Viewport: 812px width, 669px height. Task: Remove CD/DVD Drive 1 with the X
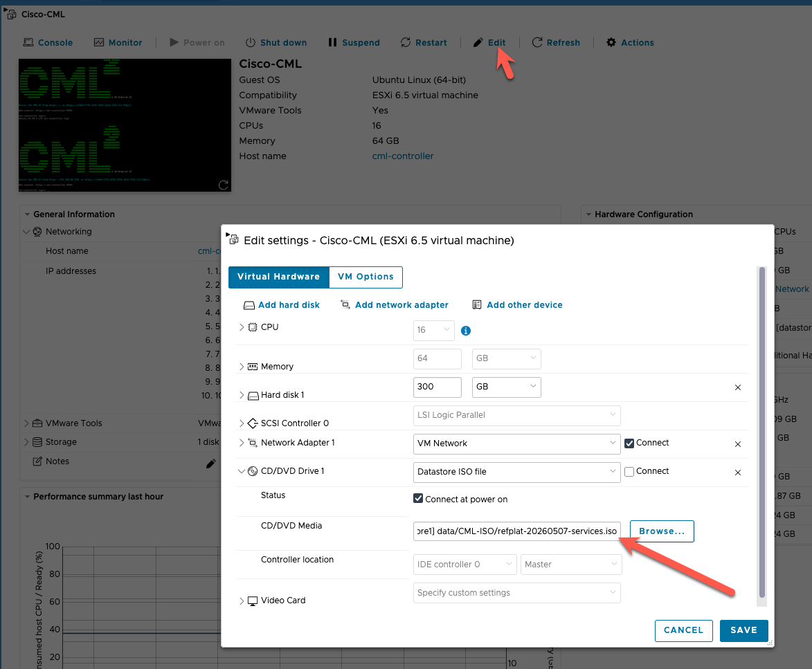[x=738, y=473]
